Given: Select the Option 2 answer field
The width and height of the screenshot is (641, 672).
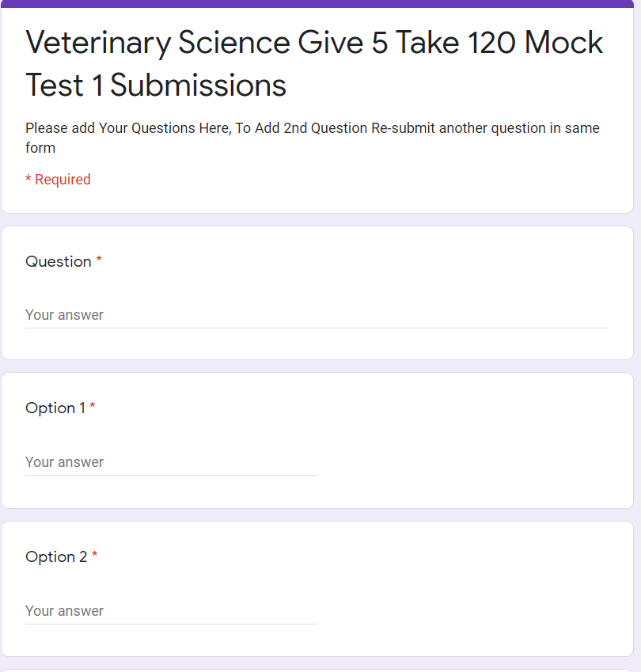Looking at the screenshot, I should (171, 611).
